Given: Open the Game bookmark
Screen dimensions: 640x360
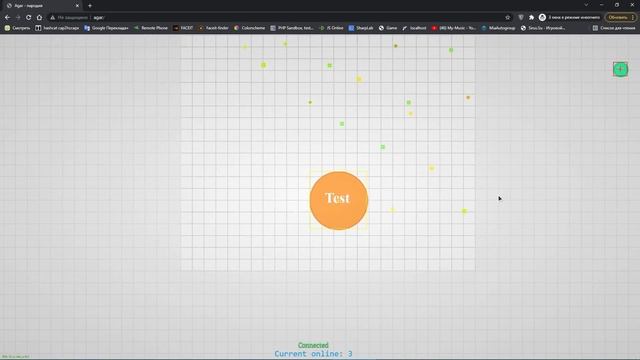Looking at the screenshot, I should pyautogui.click(x=388, y=28).
